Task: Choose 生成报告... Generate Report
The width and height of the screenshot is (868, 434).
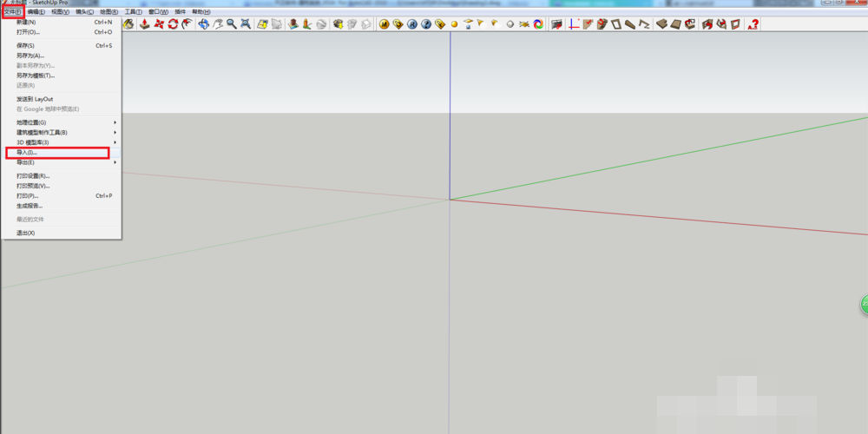Action: pos(62,206)
